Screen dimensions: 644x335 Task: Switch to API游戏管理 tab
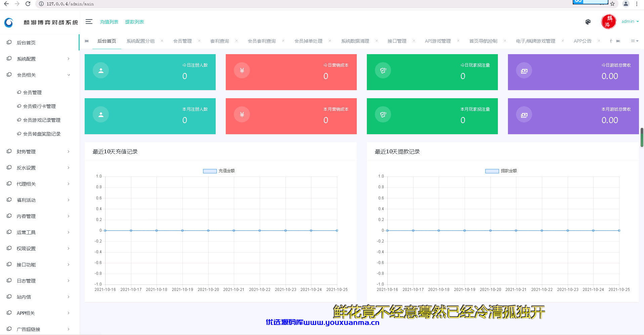point(438,41)
